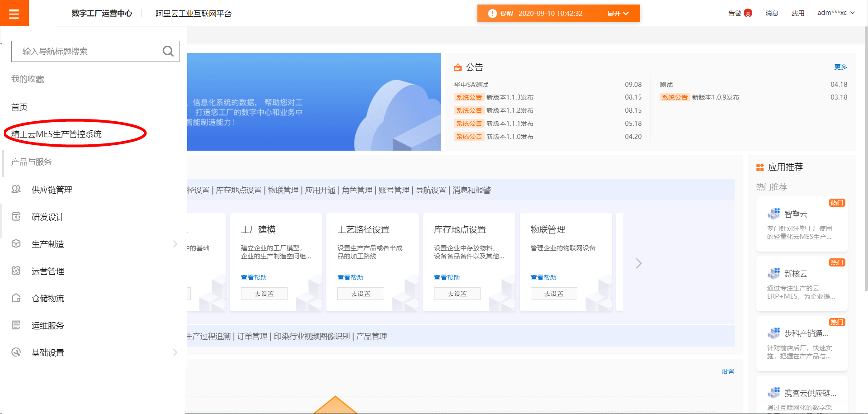The width and height of the screenshot is (868, 414).
Task: Select 账号管理 in the shortcut bar
Action: click(x=394, y=190)
